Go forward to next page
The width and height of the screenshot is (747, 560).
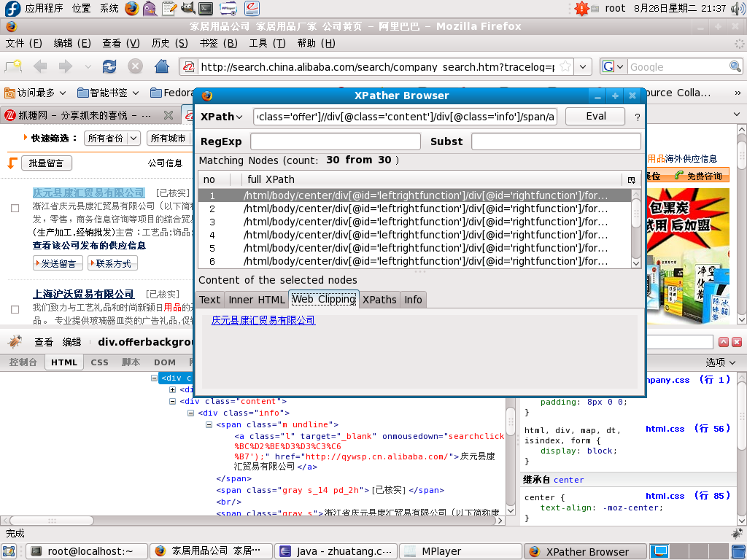(x=66, y=66)
